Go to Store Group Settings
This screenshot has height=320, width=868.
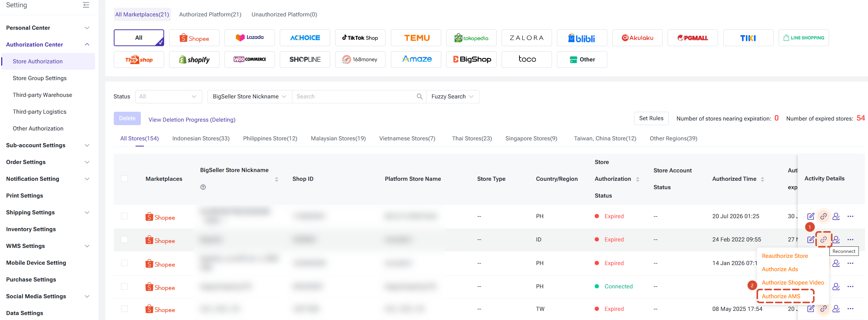(40, 78)
